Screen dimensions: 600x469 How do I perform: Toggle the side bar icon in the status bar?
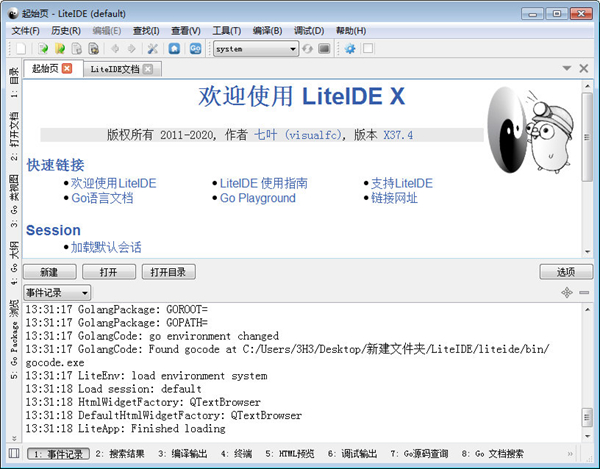[14, 453]
